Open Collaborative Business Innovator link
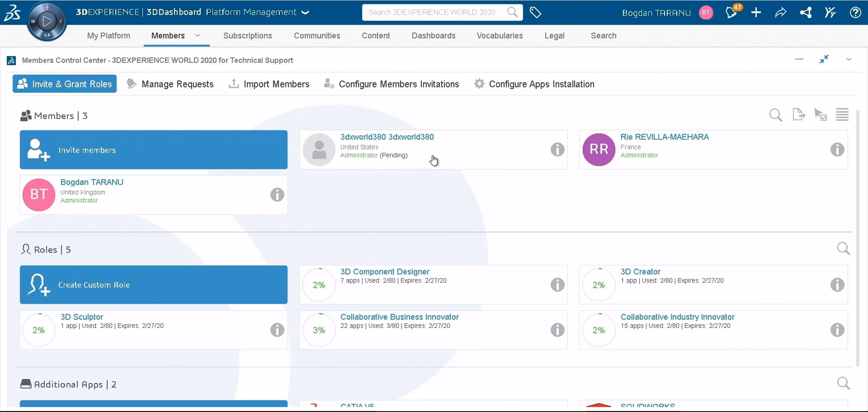 (399, 317)
